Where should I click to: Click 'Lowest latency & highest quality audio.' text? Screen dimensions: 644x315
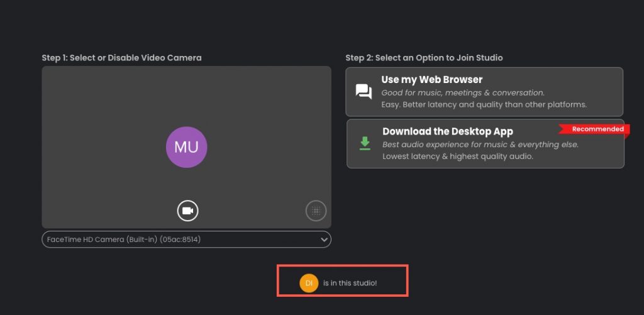[x=458, y=157]
